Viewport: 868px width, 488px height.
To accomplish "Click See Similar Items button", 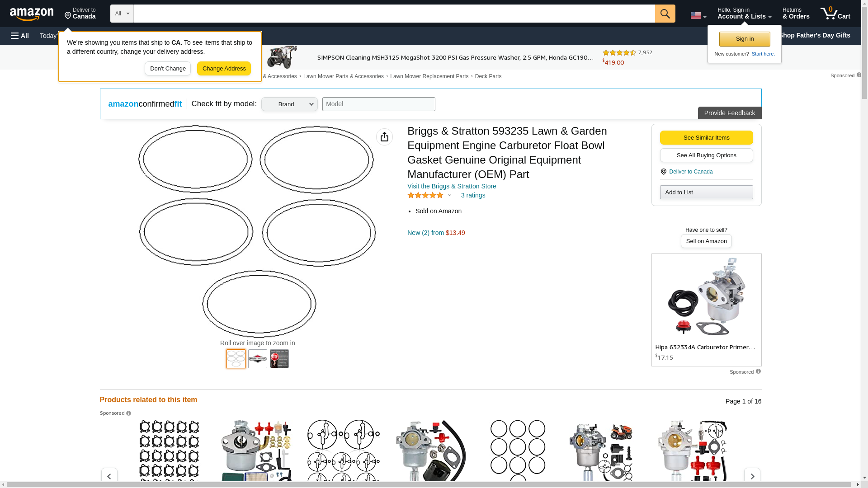I will (706, 137).
